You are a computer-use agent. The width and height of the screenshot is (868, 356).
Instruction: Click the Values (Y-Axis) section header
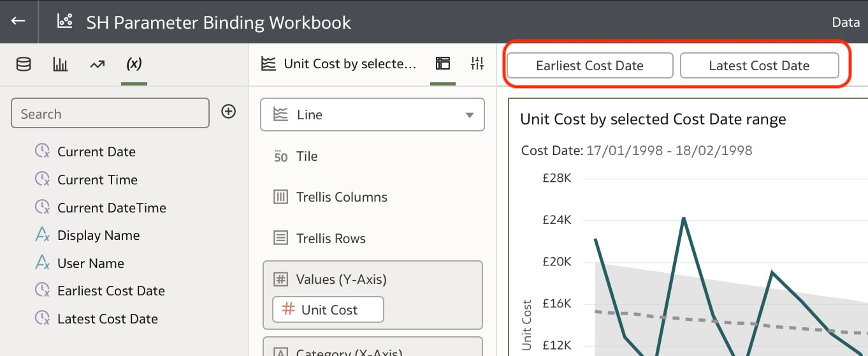click(x=341, y=279)
